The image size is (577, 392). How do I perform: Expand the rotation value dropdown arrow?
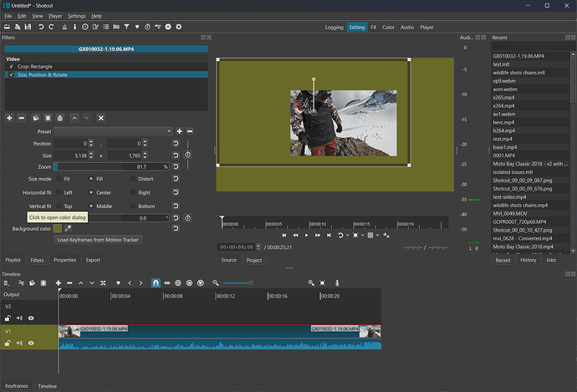coord(168,217)
